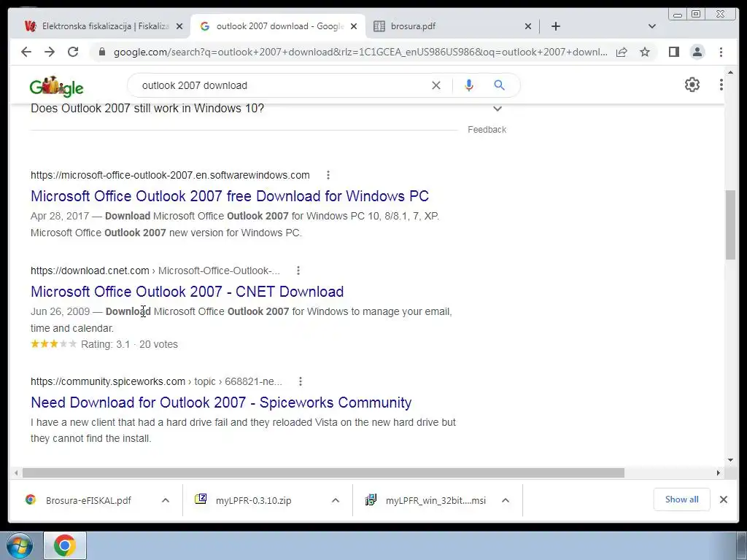This screenshot has height=560, width=747.
Task: Close the Elektronska fiskalizacija tab
Action: (179, 26)
